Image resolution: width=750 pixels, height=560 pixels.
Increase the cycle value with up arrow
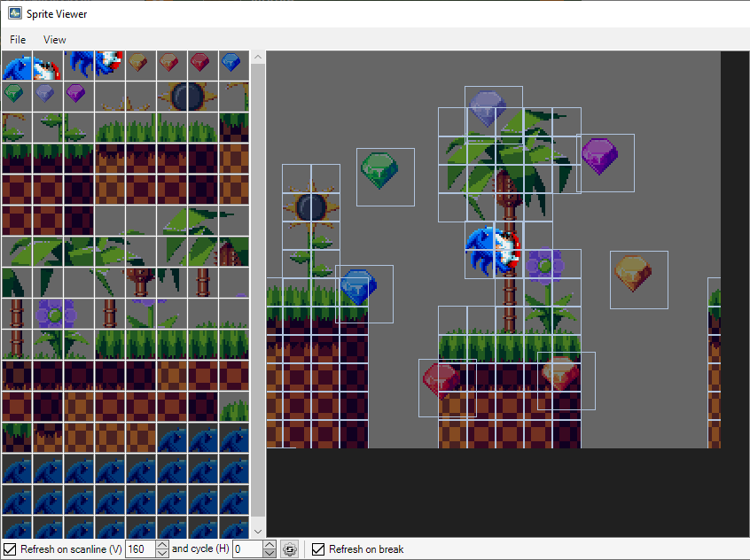pos(270,545)
